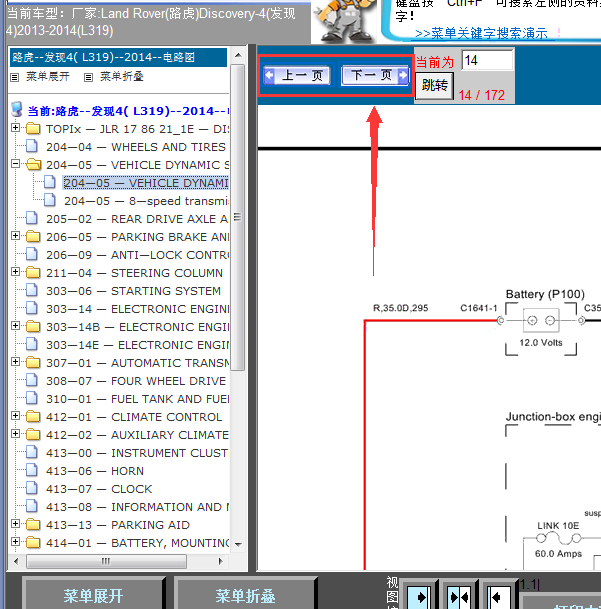This screenshot has width=601, height=609.
Task: Click the list icon beside 菜单展开 link
Action: click(14, 77)
